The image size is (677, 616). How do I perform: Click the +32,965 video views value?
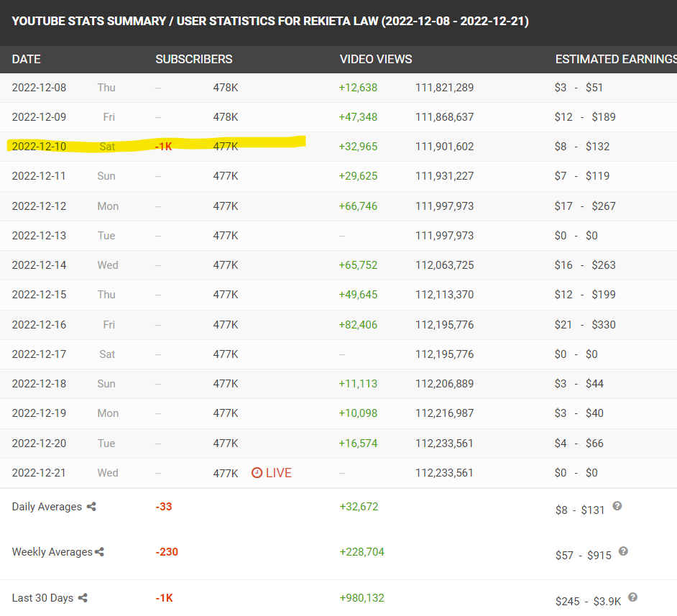pos(358,147)
